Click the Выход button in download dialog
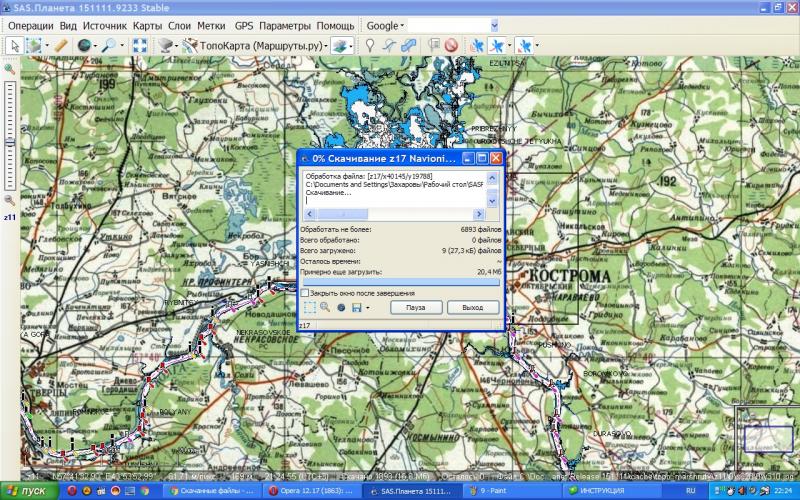 [472, 308]
